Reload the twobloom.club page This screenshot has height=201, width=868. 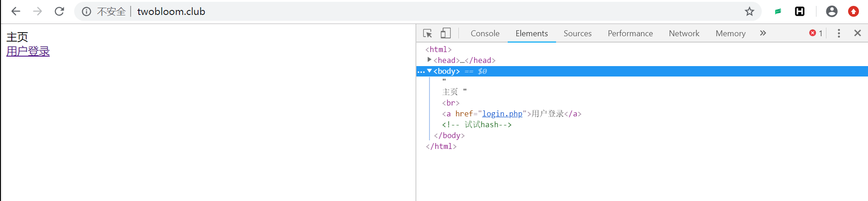(59, 11)
